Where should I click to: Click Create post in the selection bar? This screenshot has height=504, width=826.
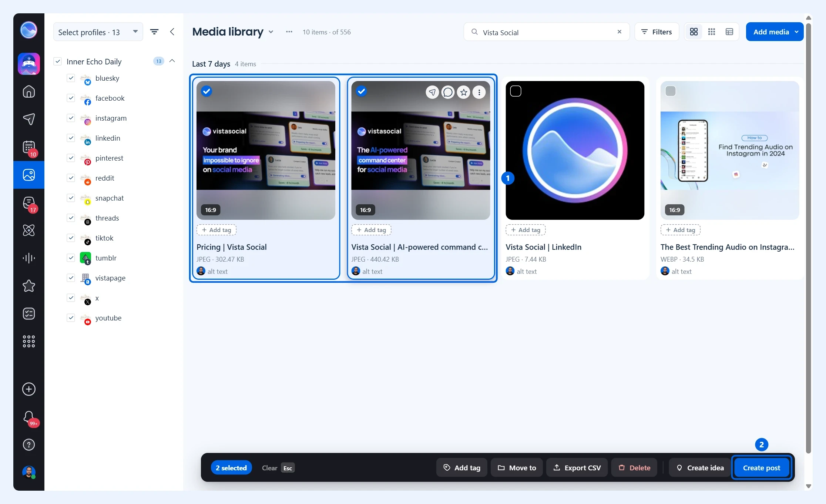pyautogui.click(x=762, y=468)
